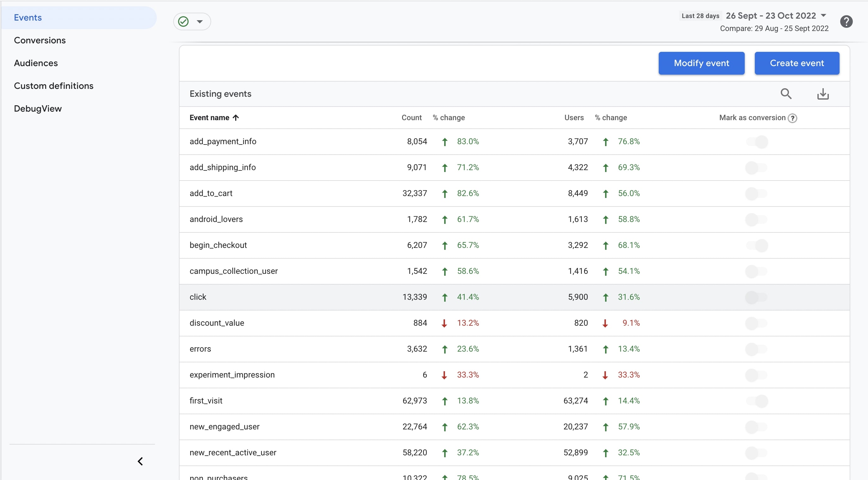The height and width of the screenshot is (480, 868).
Task: Toggle conversion for discount_value
Action: click(757, 323)
